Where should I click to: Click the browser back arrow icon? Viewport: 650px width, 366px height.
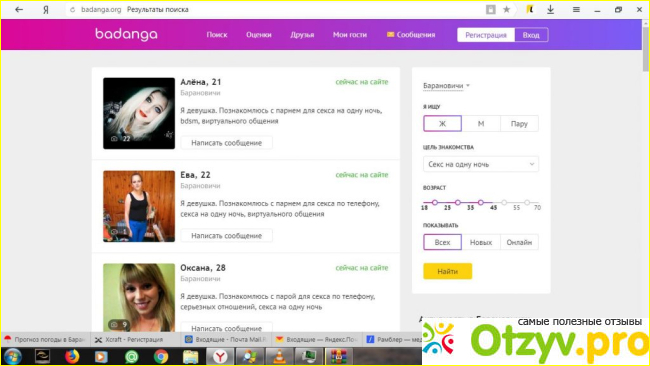[19, 10]
